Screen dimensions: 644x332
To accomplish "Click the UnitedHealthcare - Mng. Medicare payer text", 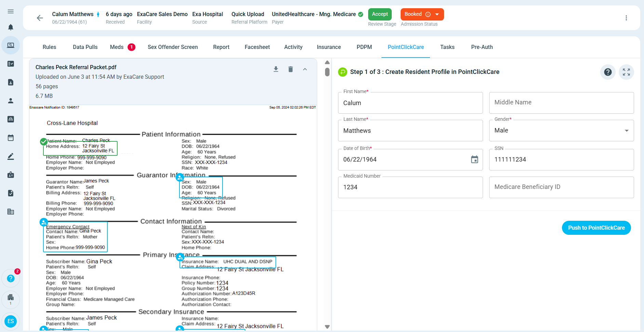I will (314, 14).
